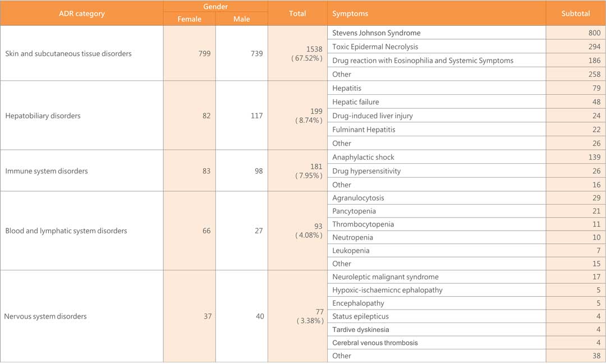This screenshot has height=364, width=606.
Task: Select the Gender header cell
Action: click(x=215, y=6)
